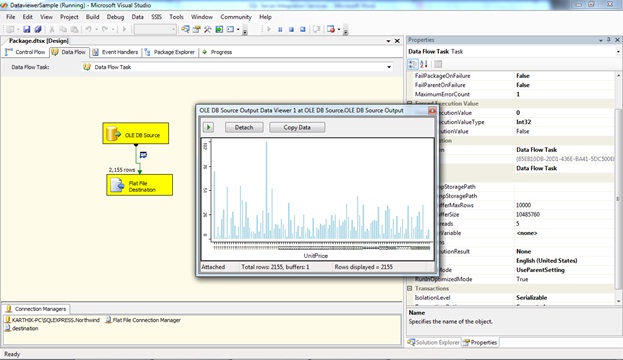Image resolution: width=623 pixels, height=360 pixels.
Task: Click the Detach button
Action: click(244, 127)
